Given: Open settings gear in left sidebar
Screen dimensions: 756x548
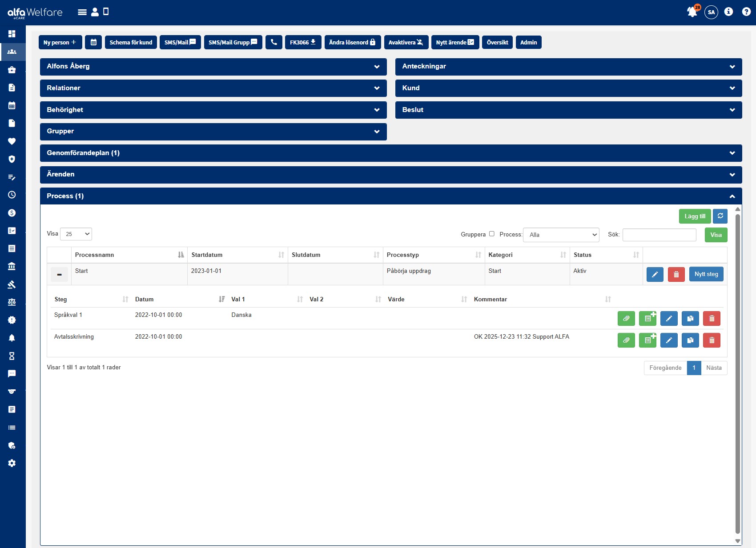Looking at the screenshot, I should (12, 463).
